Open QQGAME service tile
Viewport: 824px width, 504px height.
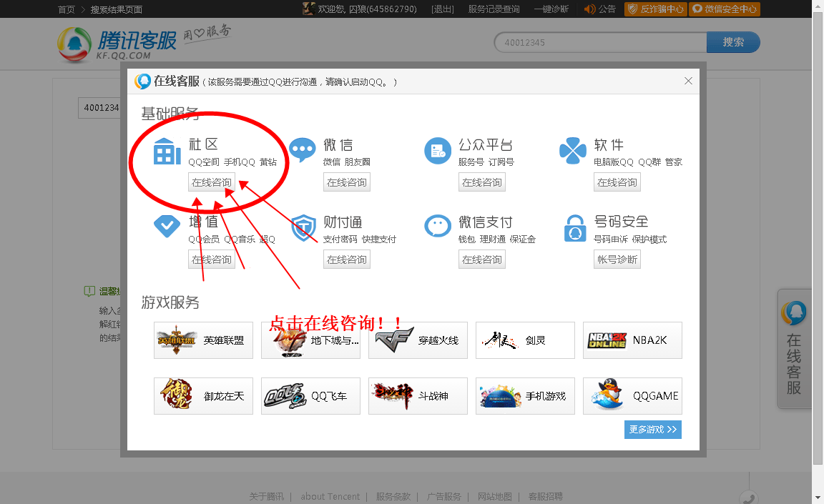click(632, 396)
